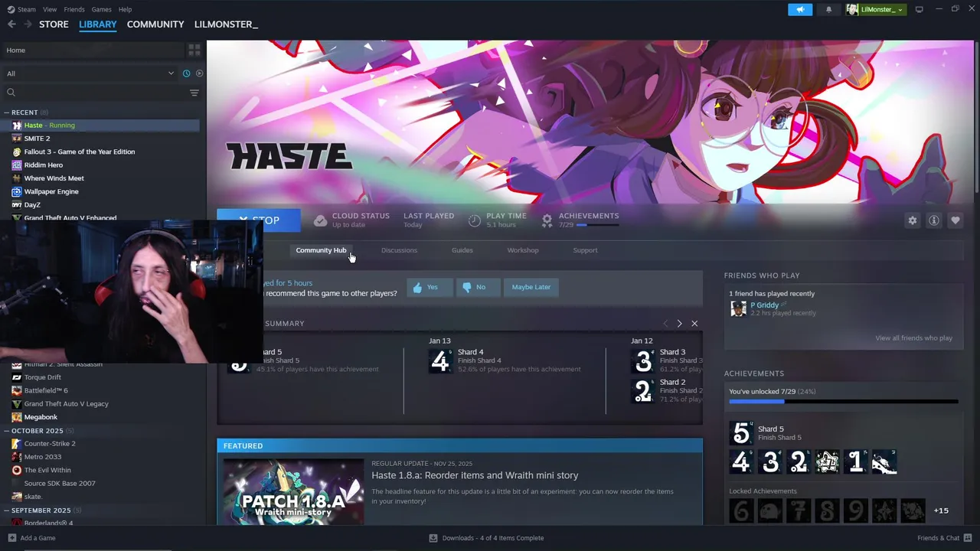Image resolution: width=980 pixels, height=551 pixels.
Task: Select Where Winds Meet in the library
Action: (54, 178)
